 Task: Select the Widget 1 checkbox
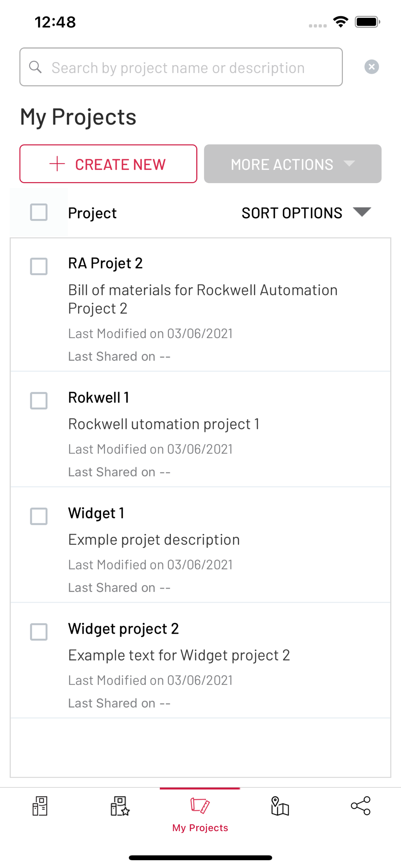[x=39, y=516]
